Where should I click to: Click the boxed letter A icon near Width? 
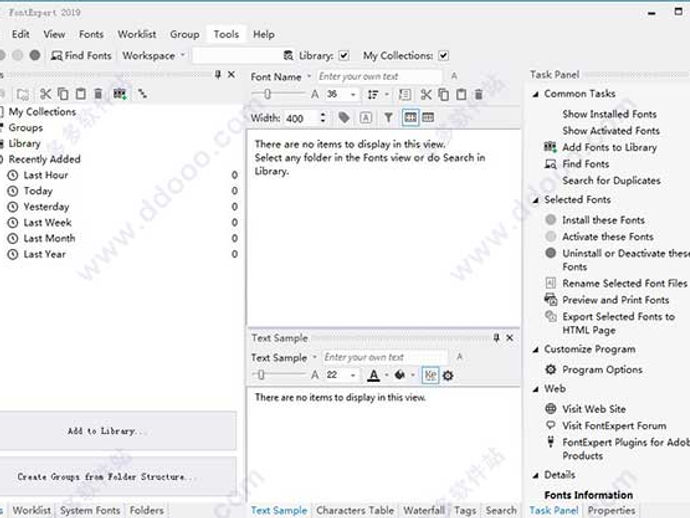(366, 118)
